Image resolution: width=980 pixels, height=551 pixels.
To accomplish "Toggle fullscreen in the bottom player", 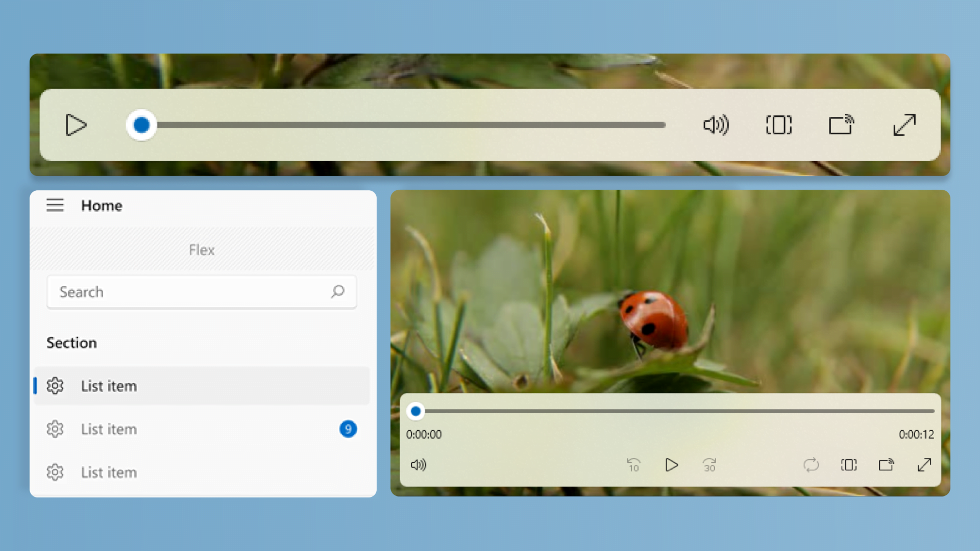I will 924,465.
